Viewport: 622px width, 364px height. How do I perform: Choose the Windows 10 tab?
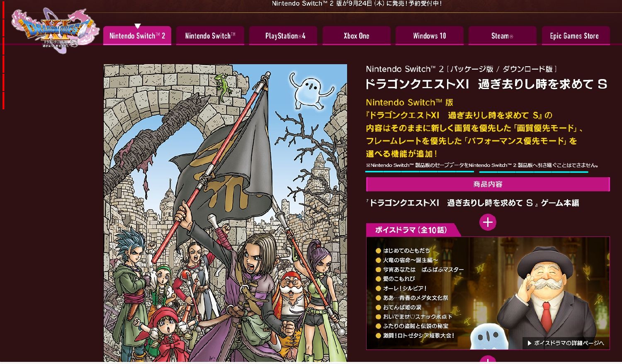coord(430,36)
